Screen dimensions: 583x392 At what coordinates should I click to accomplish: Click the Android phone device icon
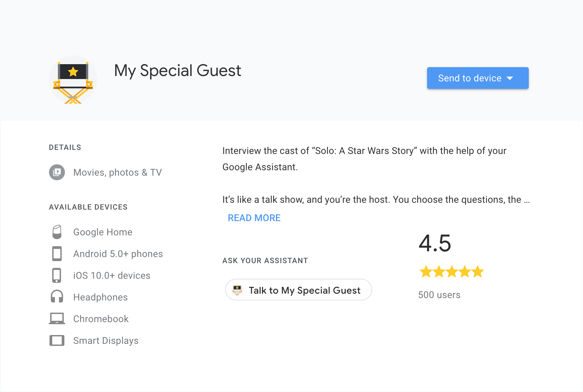(57, 254)
